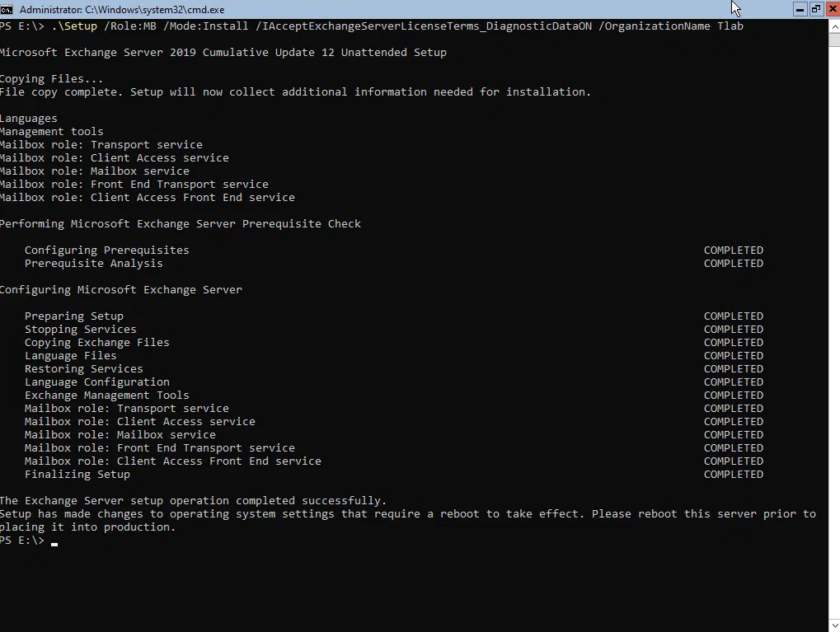
Task: Click COMPLETED status beside Configuring Prerequisites
Action: (x=734, y=250)
